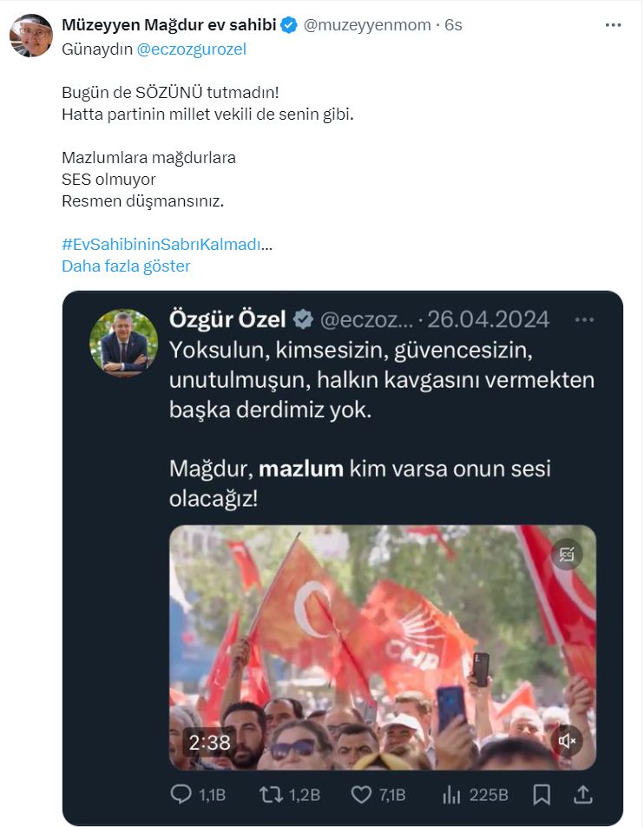Play the CHP rally video
The height and width of the screenshot is (827, 644).
tap(383, 647)
